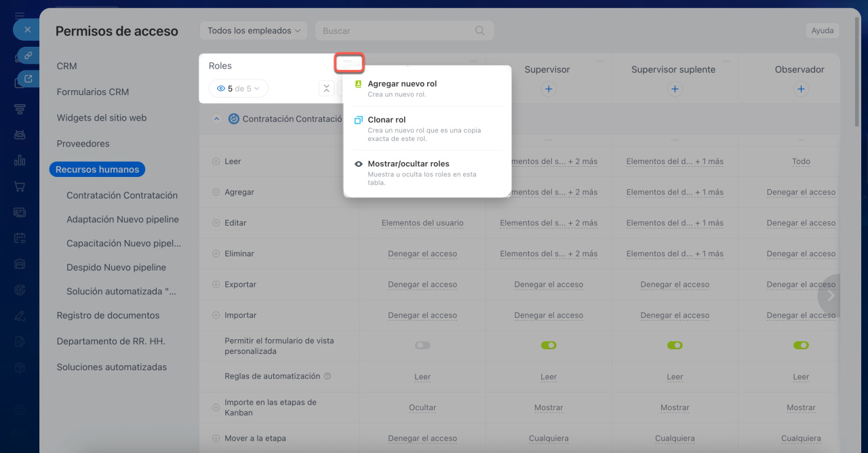Open the Todos los empleados dropdown
The image size is (868, 453).
tap(254, 31)
